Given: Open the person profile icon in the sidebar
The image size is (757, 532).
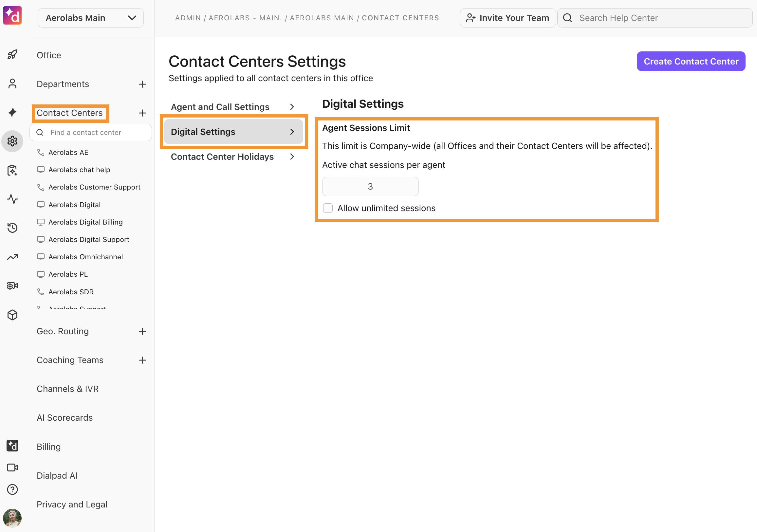Looking at the screenshot, I should point(12,84).
